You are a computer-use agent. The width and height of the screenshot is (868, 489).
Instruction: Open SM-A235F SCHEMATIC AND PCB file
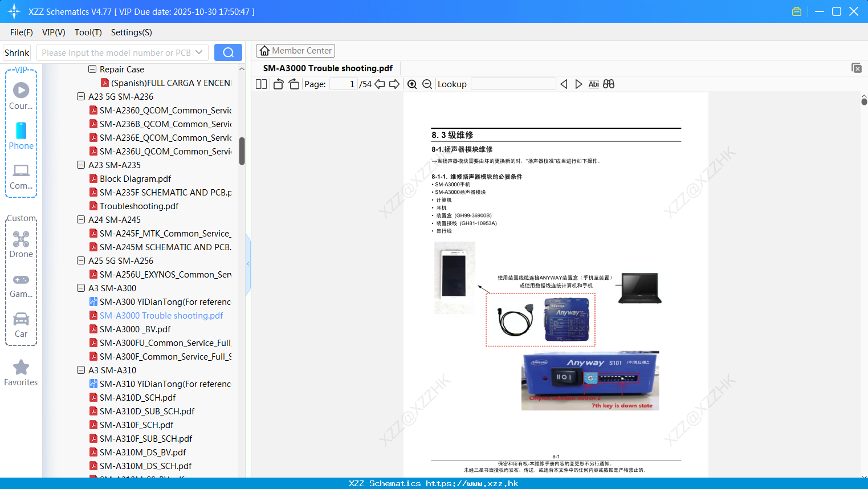(x=165, y=192)
